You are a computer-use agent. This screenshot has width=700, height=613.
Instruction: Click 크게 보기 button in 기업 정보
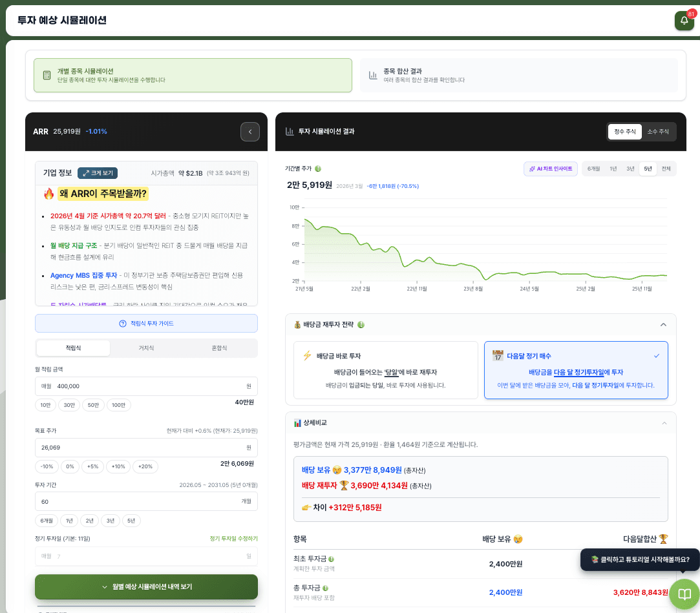point(98,173)
